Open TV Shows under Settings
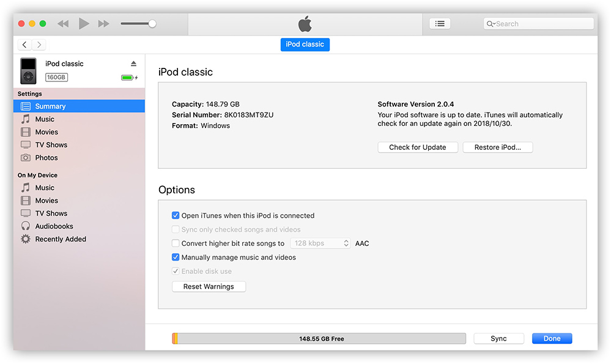This screenshot has height=364, width=611. coord(51,145)
